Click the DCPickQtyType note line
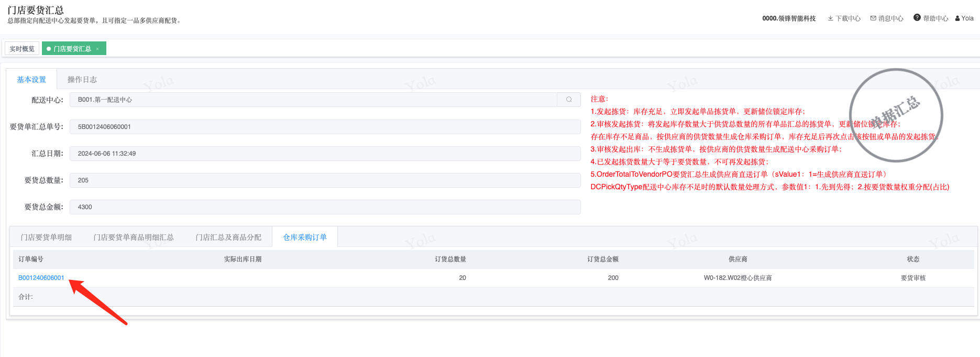Screen dimensions: 980x357 (x=769, y=187)
